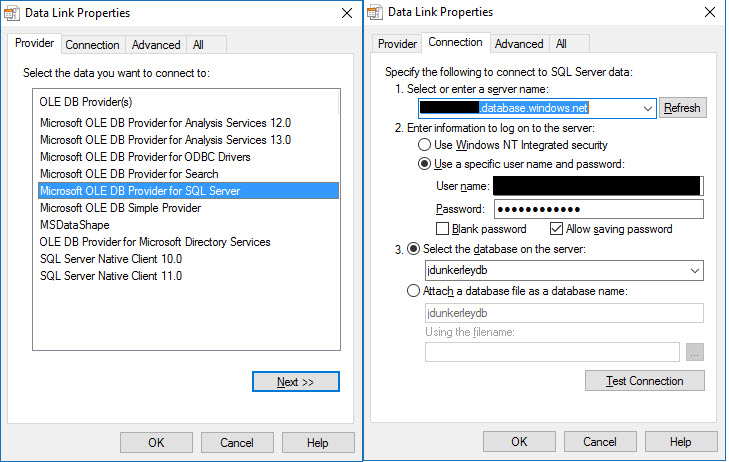
Task: Click the Test Connection button
Action: coord(645,381)
